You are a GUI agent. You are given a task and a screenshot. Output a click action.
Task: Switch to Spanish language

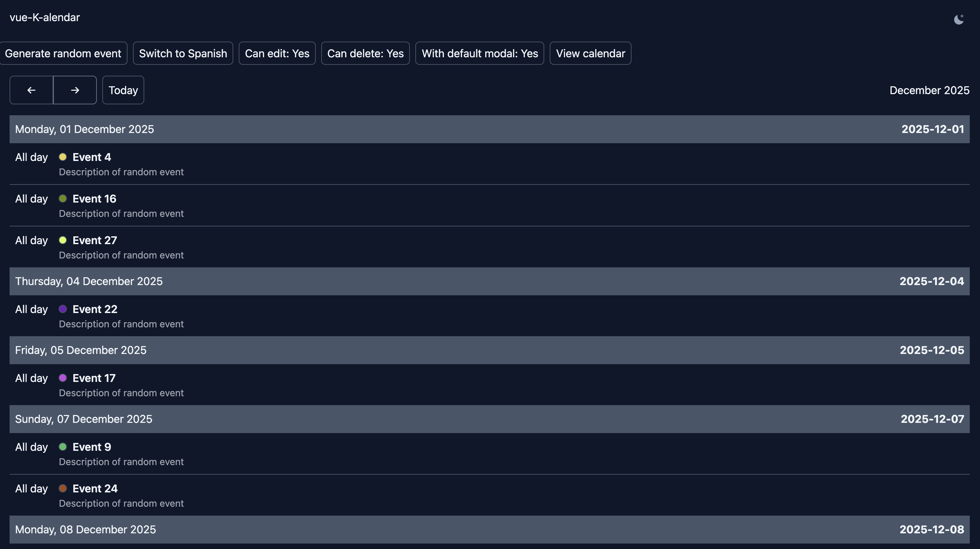(x=183, y=53)
